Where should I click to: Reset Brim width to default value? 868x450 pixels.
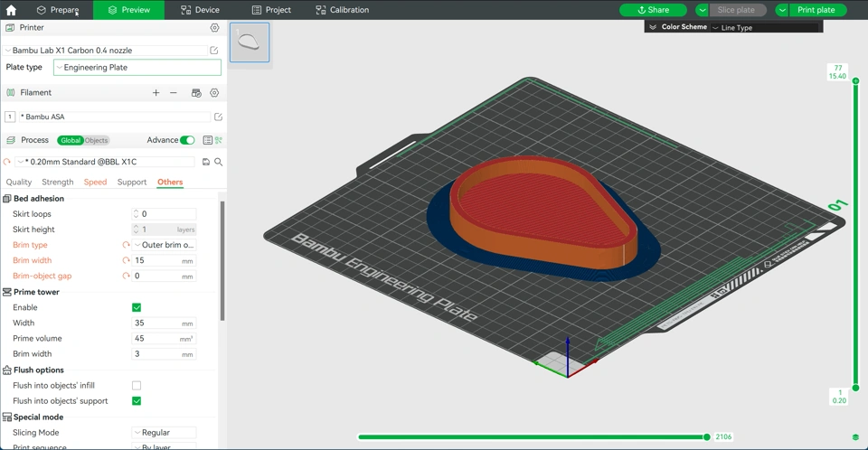[x=127, y=260]
